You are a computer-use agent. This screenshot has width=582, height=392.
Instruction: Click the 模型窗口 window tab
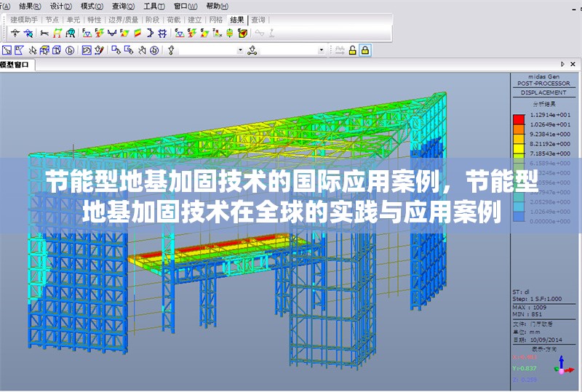click(15, 65)
